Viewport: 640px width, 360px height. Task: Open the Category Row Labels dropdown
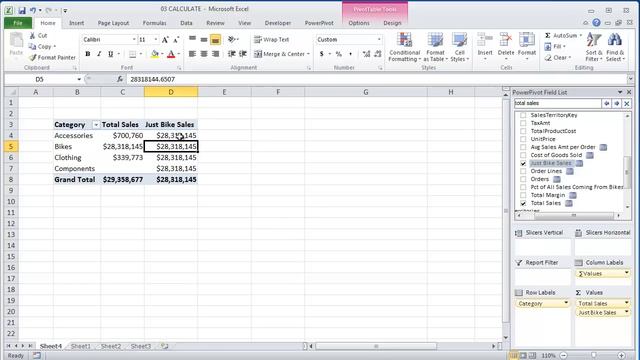[566, 303]
